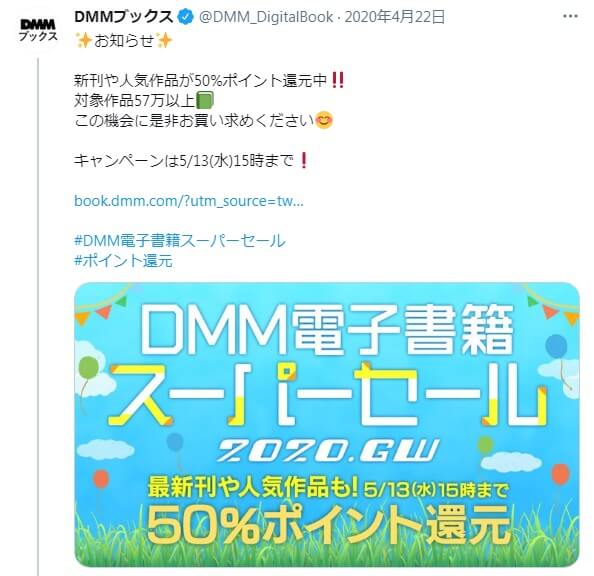Open hashtag #DMM電子書籍スーパーセール

[x=180, y=241]
